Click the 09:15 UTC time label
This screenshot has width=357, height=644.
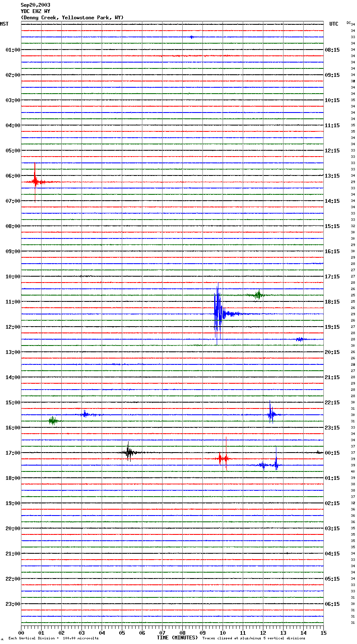coord(332,75)
